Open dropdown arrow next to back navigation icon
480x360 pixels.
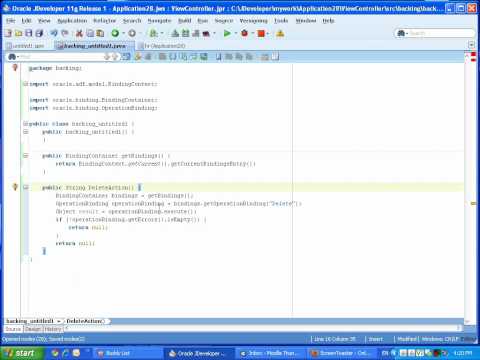click(x=123, y=33)
